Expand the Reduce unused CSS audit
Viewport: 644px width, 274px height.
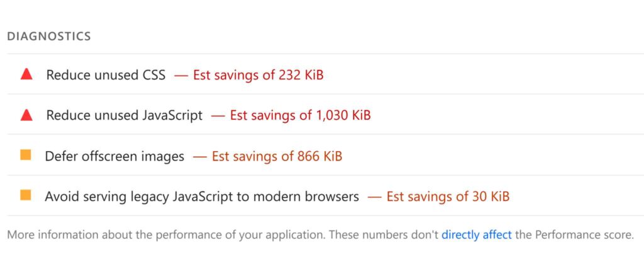coord(106,75)
